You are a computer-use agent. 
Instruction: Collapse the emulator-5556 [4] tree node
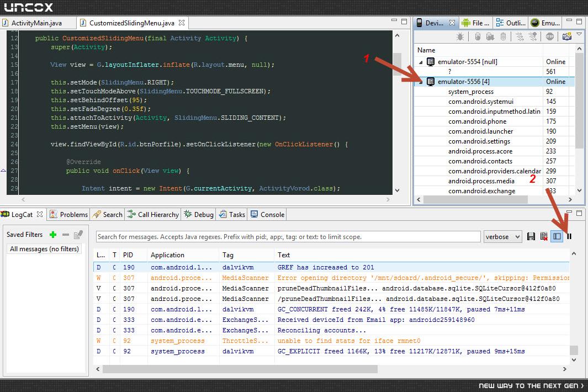pos(421,82)
